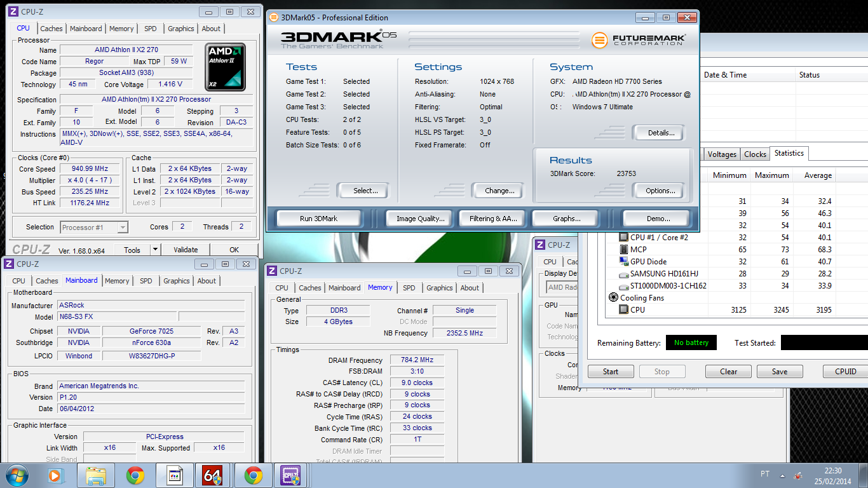The width and height of the screenshot is (868, 488).
Task: Open Windows Media Player from the taskbar
Action: (x=55, y=475)
